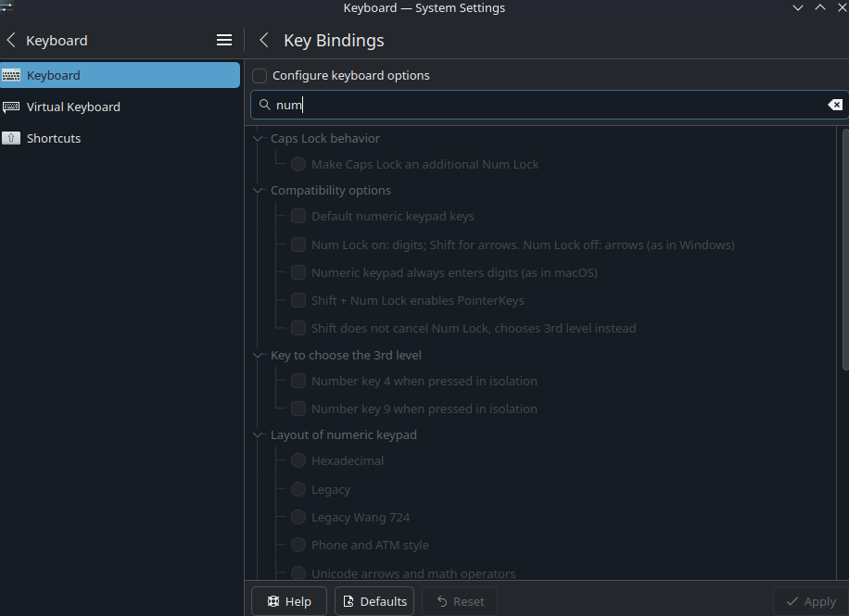Click the magnifier icon in search box

264,105
